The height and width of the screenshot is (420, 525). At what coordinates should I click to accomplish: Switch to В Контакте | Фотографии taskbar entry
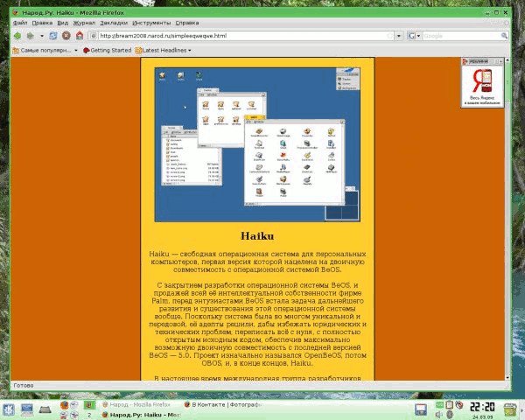pos(222,404)
